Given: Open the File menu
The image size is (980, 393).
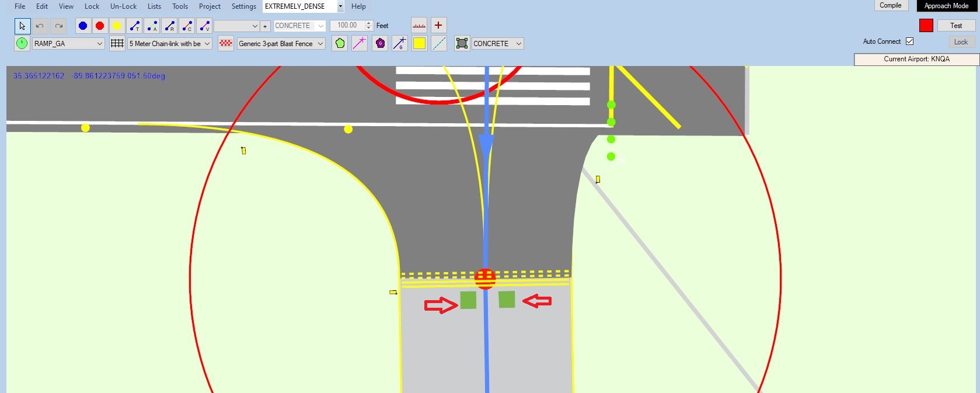Looking at the screenshot, I should click(20, 6).
